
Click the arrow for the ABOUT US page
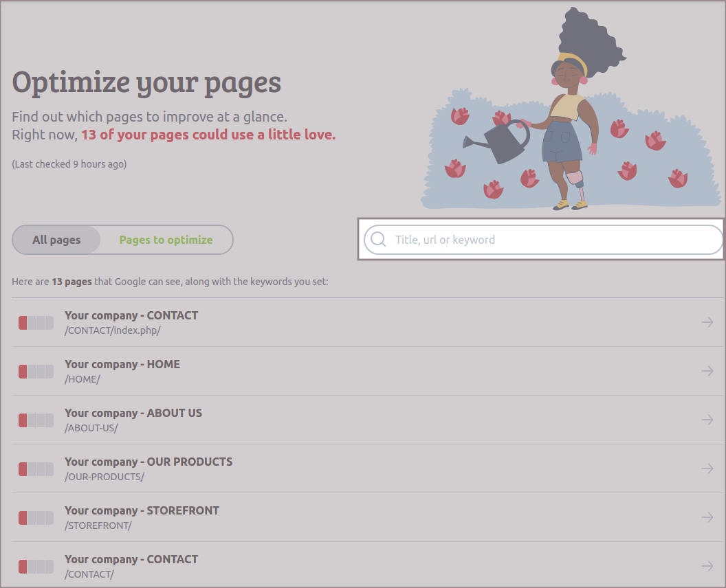pos(707,420)
